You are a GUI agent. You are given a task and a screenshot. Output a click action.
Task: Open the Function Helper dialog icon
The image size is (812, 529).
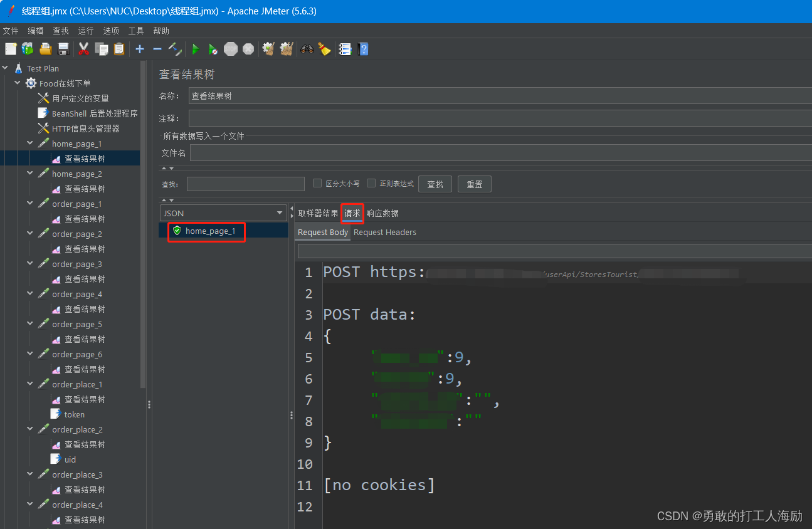345,49
